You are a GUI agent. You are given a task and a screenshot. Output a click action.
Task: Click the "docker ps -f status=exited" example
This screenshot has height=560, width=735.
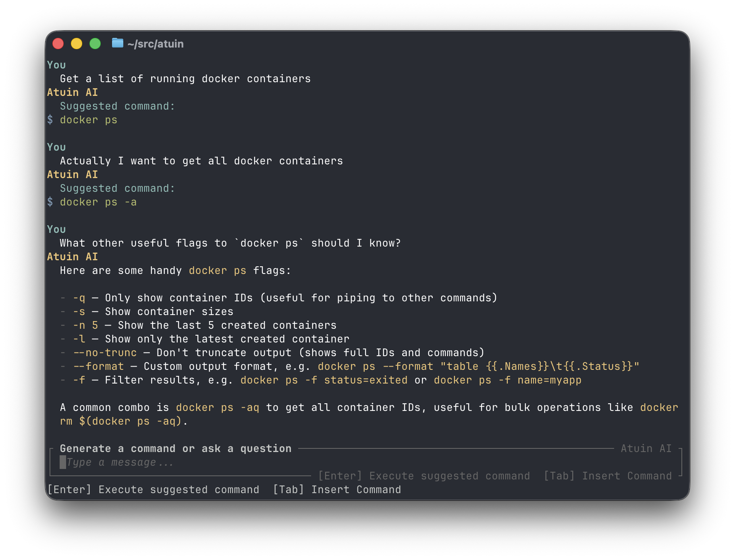[x=324, y=380]
